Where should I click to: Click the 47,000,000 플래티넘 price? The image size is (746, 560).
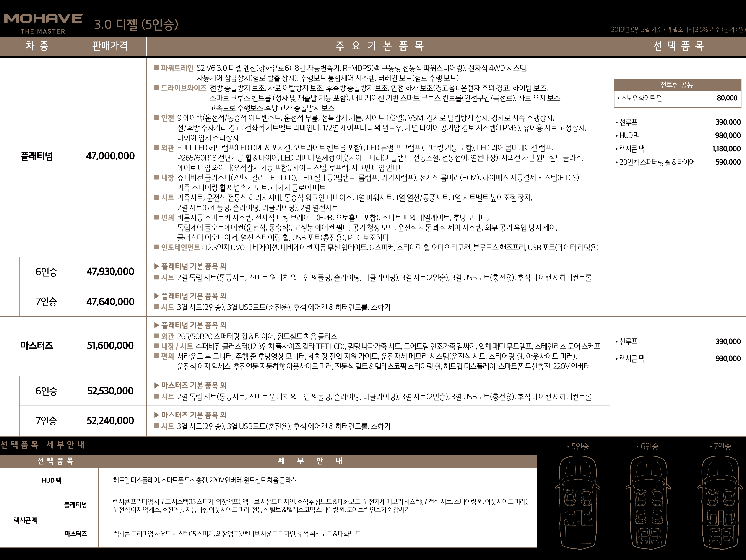(110, 156)
